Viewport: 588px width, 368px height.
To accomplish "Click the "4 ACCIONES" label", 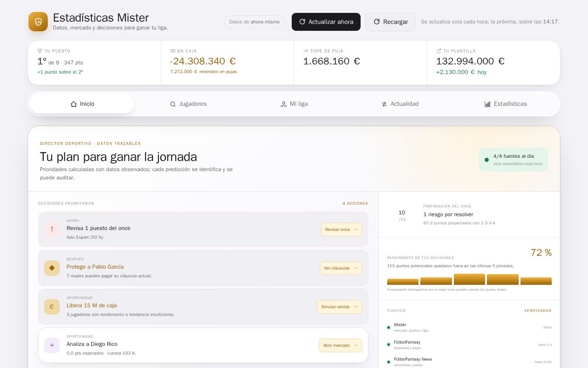I will (355, 203).
